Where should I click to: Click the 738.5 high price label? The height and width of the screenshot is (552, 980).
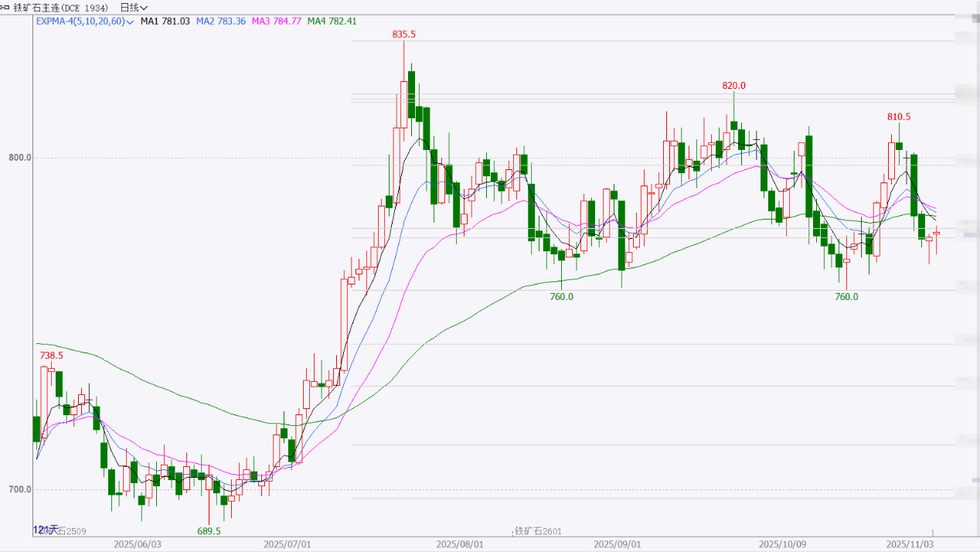[51, 356]
